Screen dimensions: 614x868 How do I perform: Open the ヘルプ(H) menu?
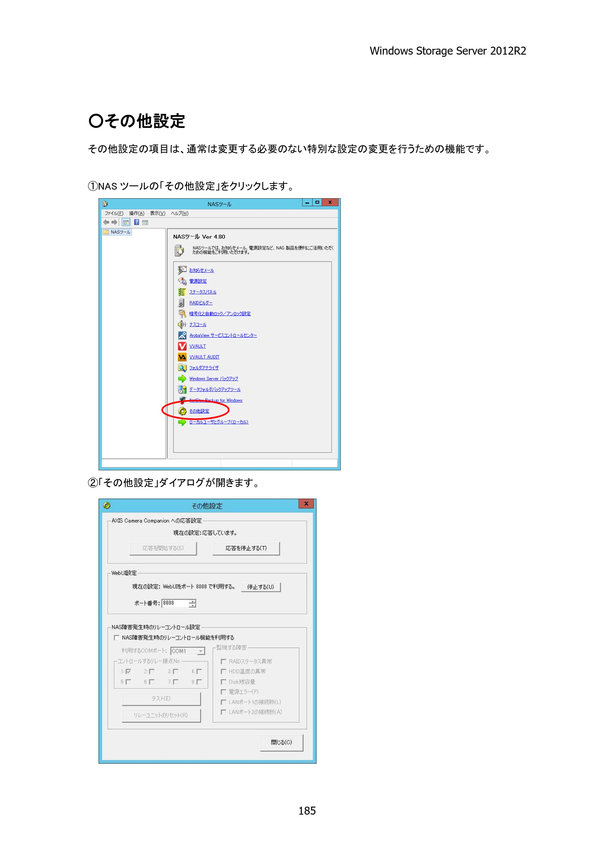179,213
